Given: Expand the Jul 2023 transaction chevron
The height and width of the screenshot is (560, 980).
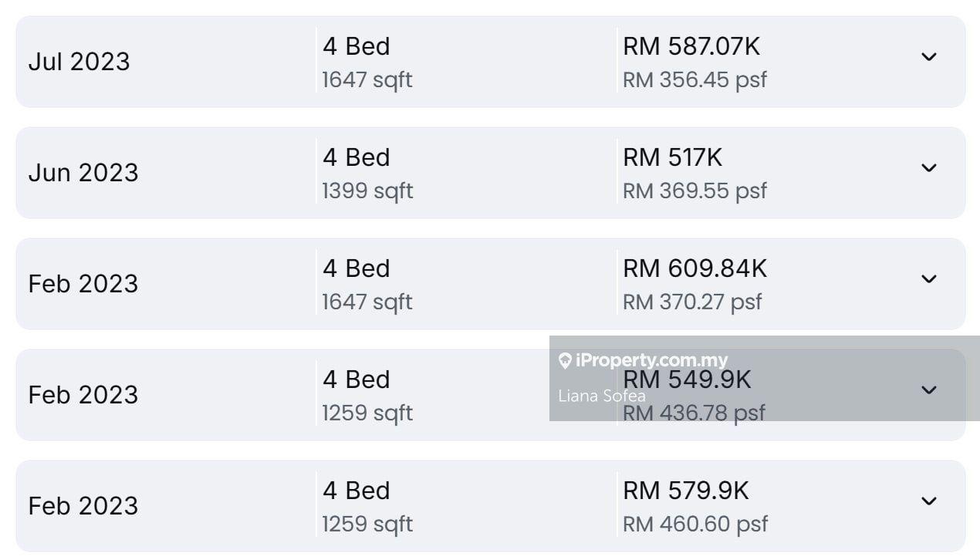Looking at the screenshot, I should pos(929,57).
